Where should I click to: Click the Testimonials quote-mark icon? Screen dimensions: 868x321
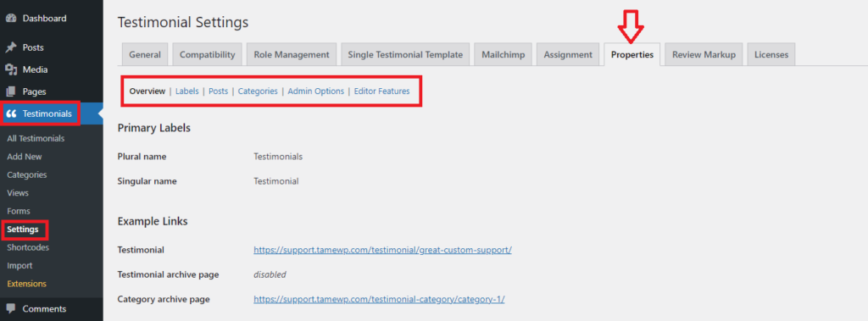(x=11, y=114)
